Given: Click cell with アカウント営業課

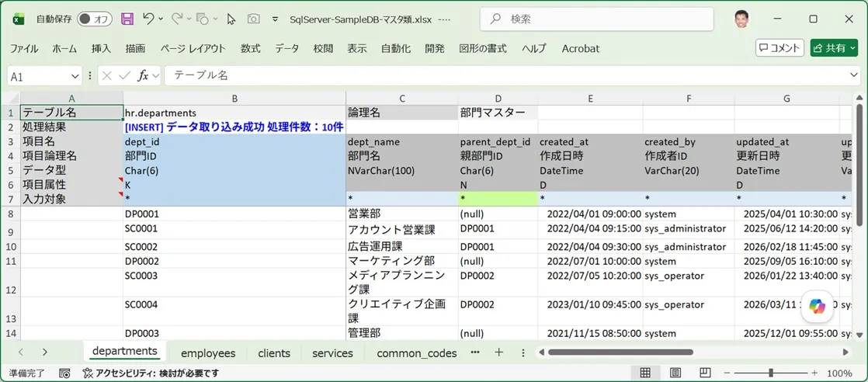Looking at the screenshot, I should click(x=402, y=231).
